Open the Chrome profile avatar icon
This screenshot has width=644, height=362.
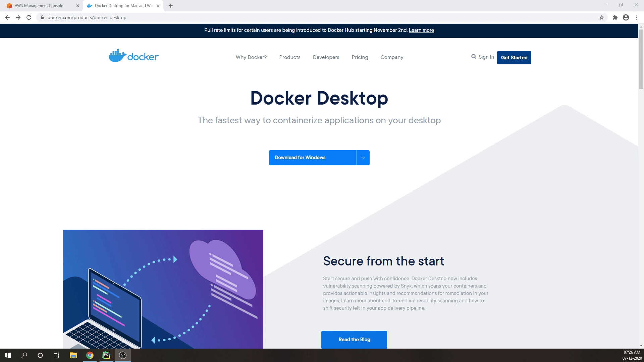(626, 17)
